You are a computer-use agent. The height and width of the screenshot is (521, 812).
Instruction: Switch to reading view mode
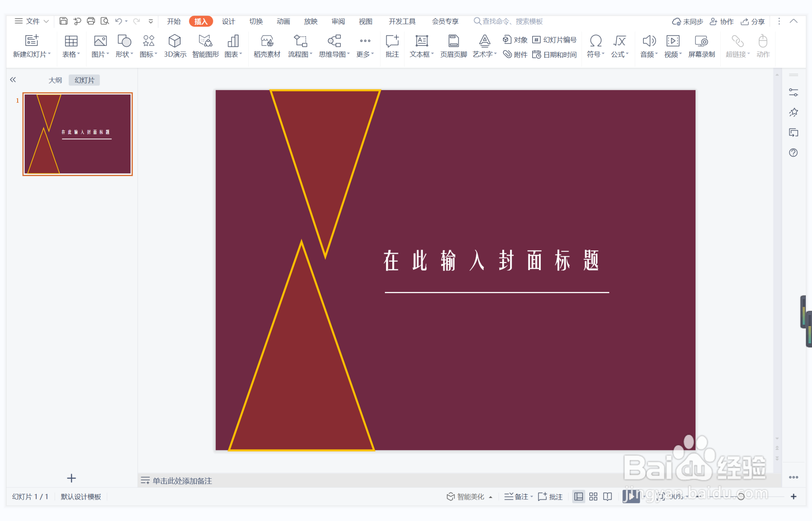pyautogui.click(x=607, y=496)
